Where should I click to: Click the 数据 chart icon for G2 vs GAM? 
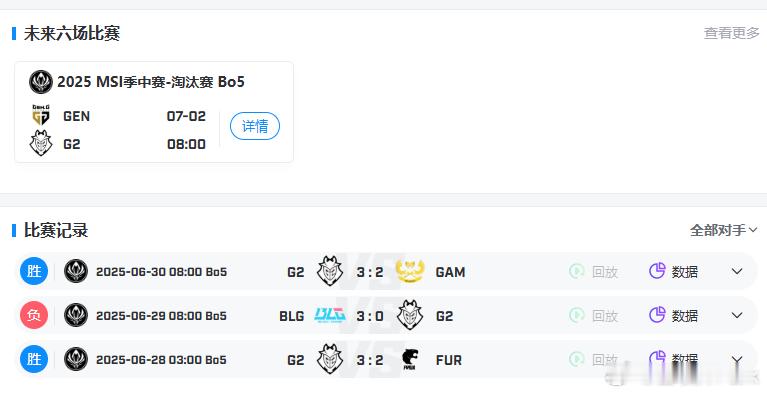[657, 271]
